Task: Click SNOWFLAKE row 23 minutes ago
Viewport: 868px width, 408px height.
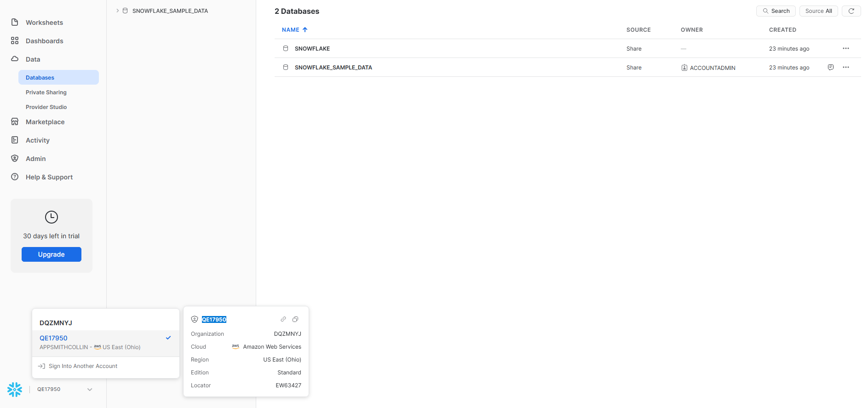Action: (x=789, y=49)
